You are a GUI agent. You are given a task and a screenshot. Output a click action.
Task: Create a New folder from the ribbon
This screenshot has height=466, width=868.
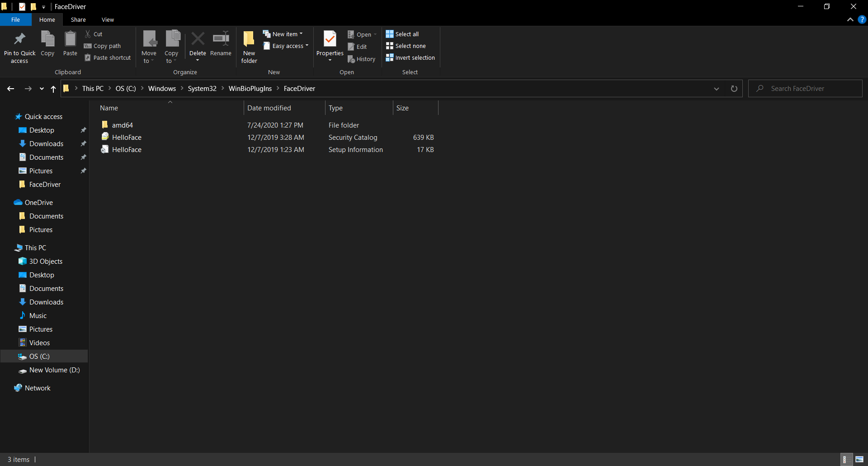coord(249,47)
